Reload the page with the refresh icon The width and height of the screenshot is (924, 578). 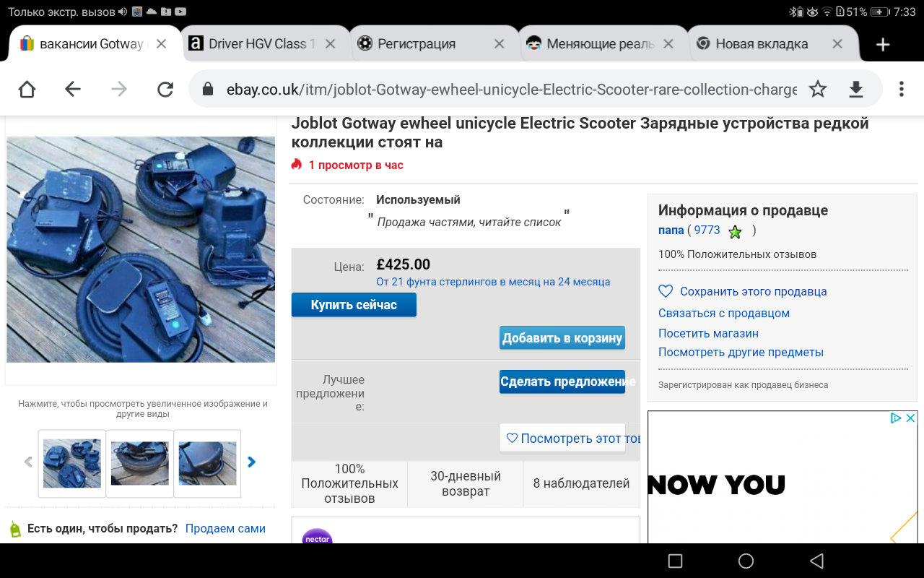click(x=165, y=89)
